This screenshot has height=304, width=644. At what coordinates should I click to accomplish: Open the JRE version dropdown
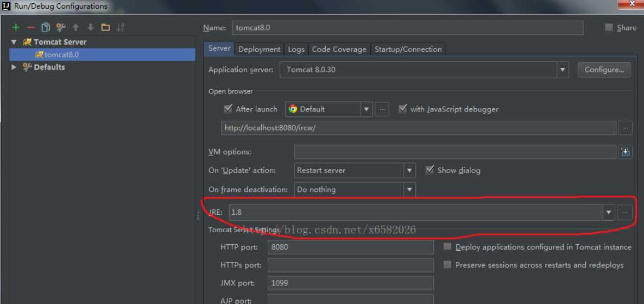[608, 213]
